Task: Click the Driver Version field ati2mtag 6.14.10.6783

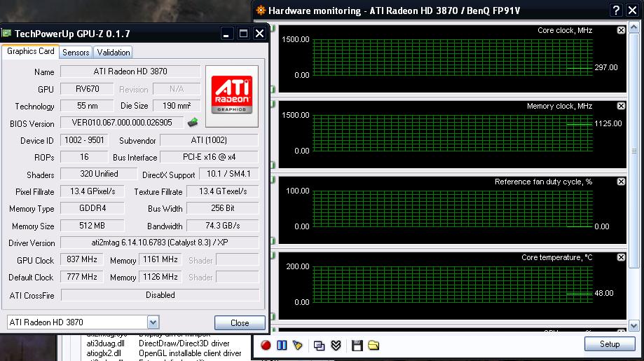Action: 160,243
